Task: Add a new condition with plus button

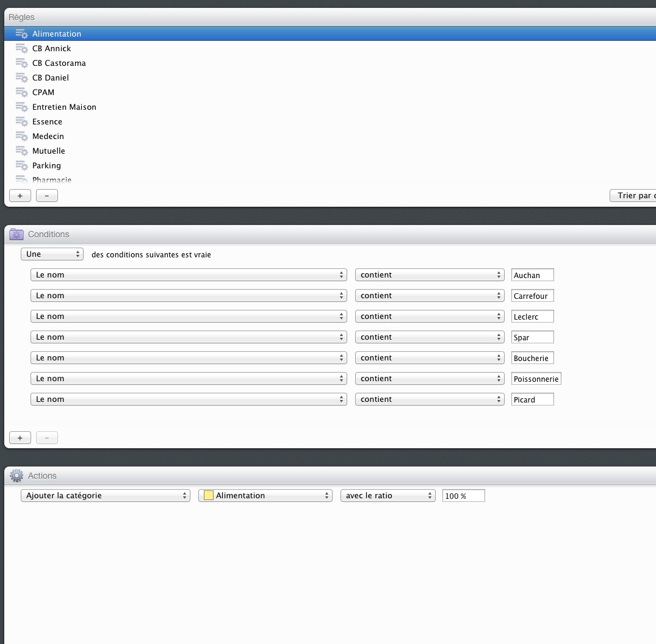Action: click(x=20, y=438)
